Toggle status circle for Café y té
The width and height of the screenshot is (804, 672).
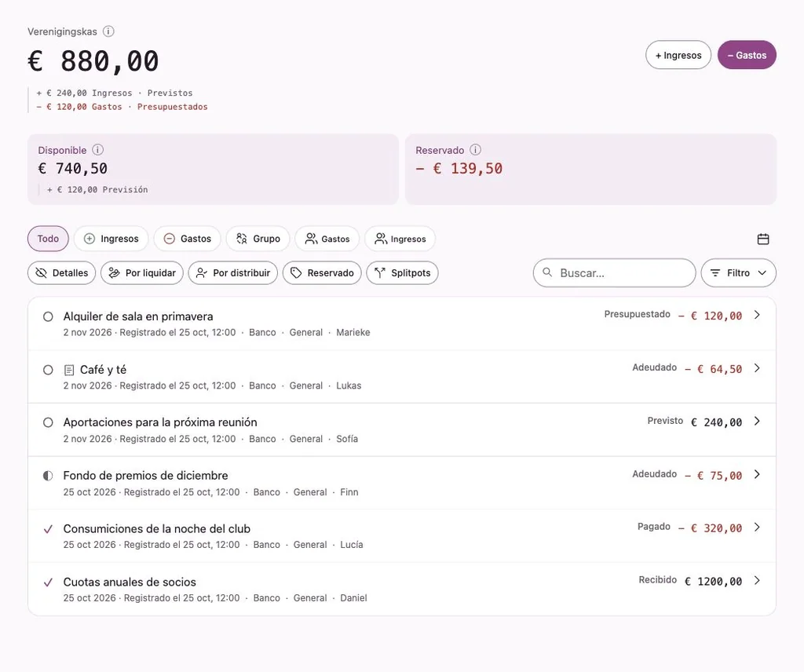(48, 370)
